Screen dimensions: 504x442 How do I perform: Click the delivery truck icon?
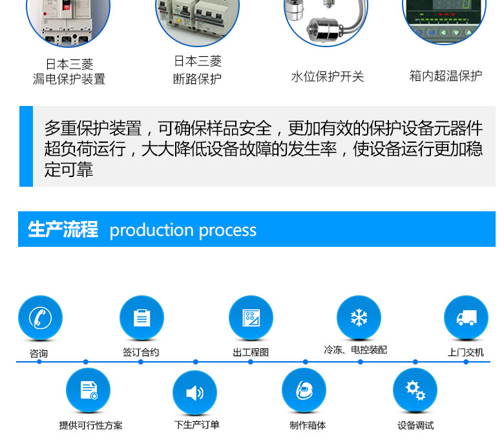(x=466, y=318)
